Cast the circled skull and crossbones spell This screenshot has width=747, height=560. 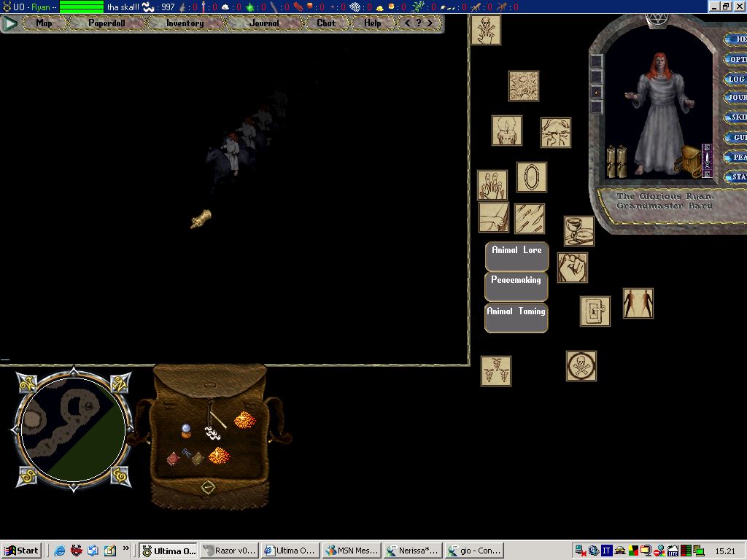coord(581,366)
